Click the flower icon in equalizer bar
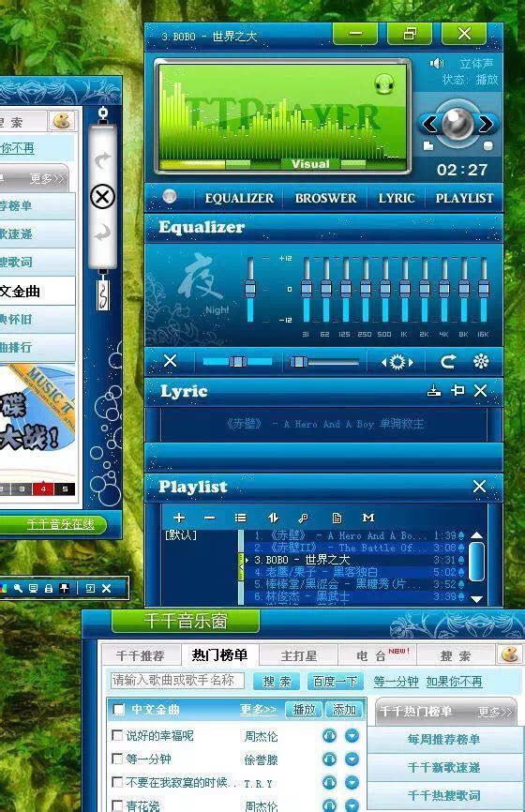525x812 pixels. tap(481, 361)
